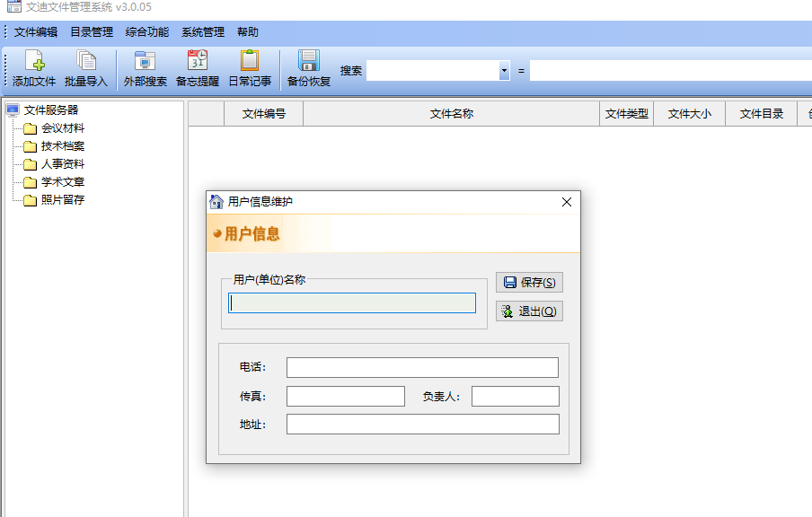Sort by 文件大小 column header
This screenshot has width=812, height=517.
click(x=689, y=114)
